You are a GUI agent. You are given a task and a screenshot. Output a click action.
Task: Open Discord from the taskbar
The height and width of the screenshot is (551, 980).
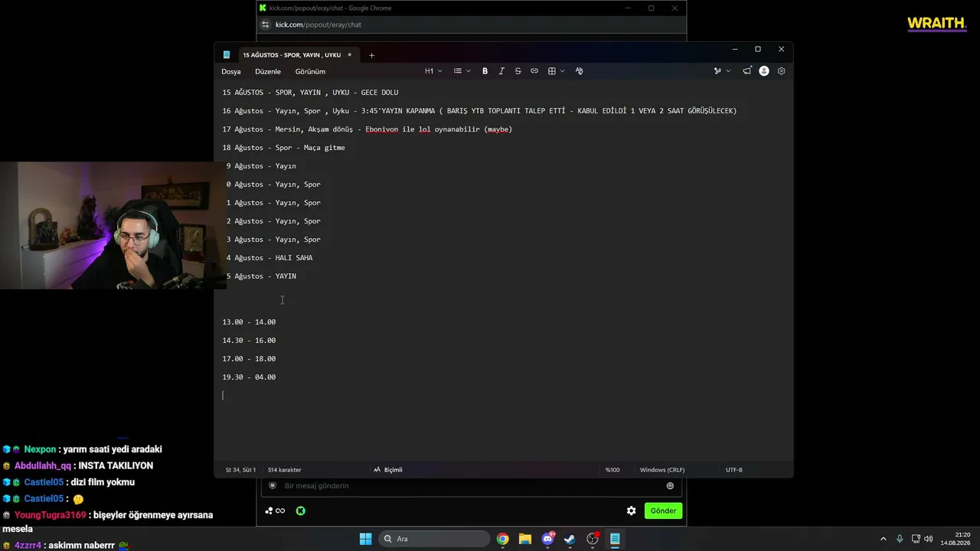click(547, 539)
